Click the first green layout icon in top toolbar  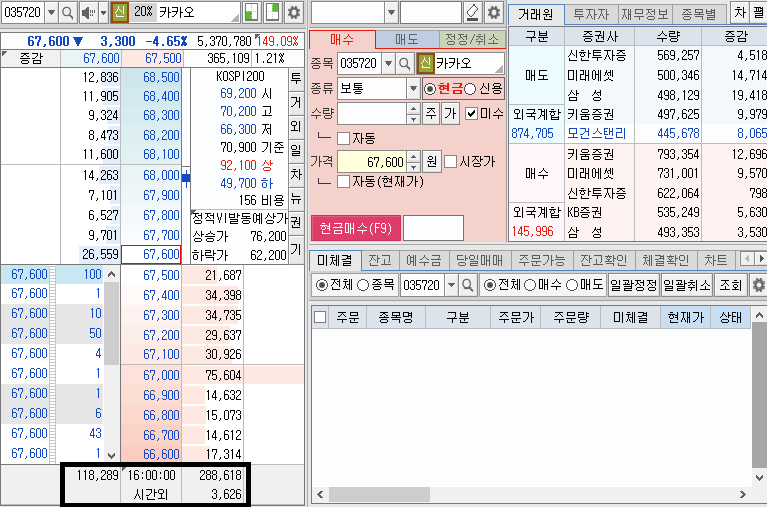point(251,13)
